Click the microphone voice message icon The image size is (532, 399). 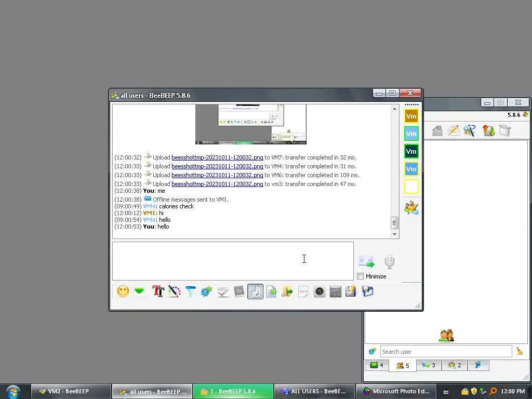pos(389,262)
